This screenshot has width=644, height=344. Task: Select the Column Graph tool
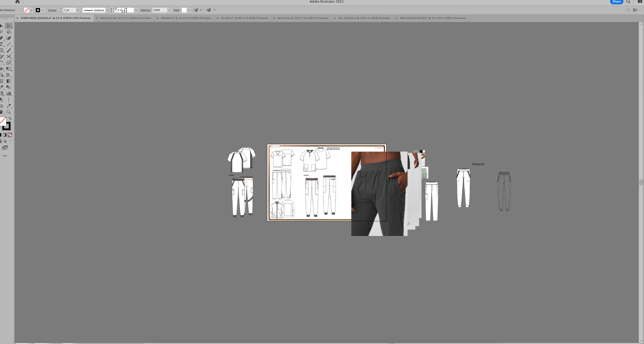point(9,93)
